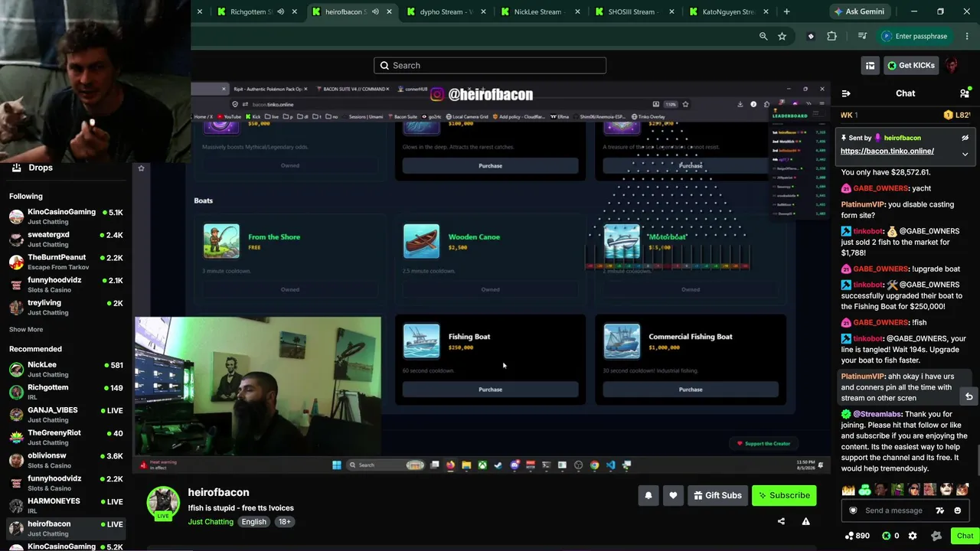Select the fire emote in quick emotes

coord(848,490)
